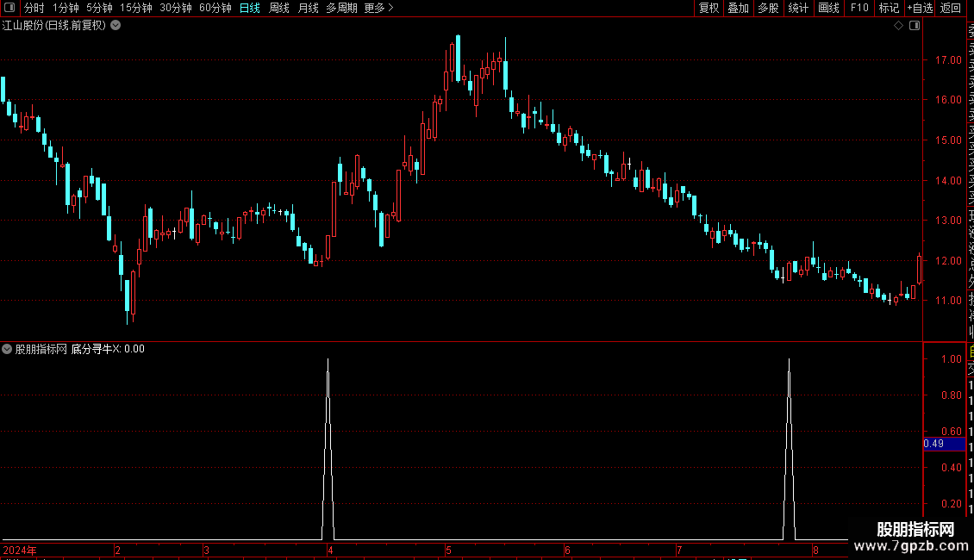The image size is (974, 560).
Task: Open the indicator panel dropdown arrow
Action: tap(7, 349)
